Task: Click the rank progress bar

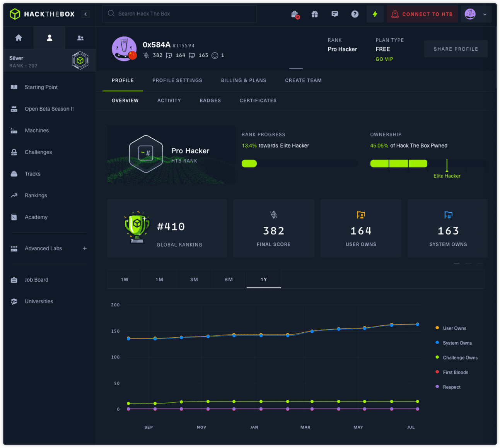Action: (x=299, y=164)
